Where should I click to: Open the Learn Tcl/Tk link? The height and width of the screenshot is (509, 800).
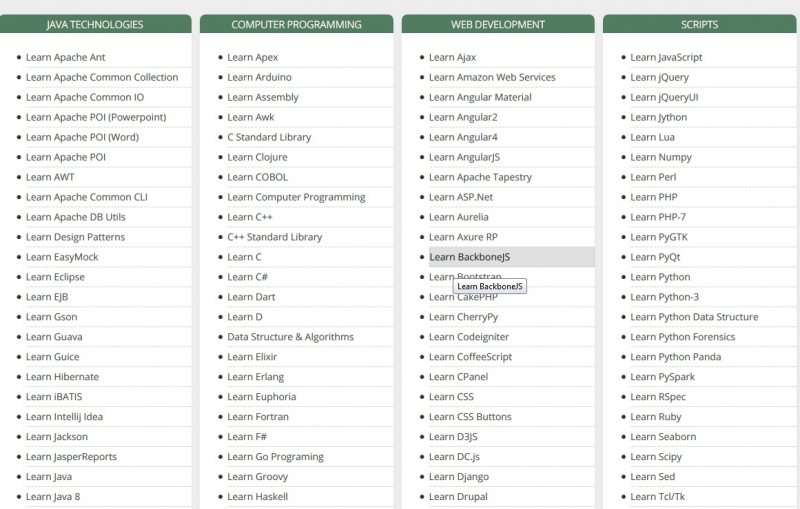657,497
